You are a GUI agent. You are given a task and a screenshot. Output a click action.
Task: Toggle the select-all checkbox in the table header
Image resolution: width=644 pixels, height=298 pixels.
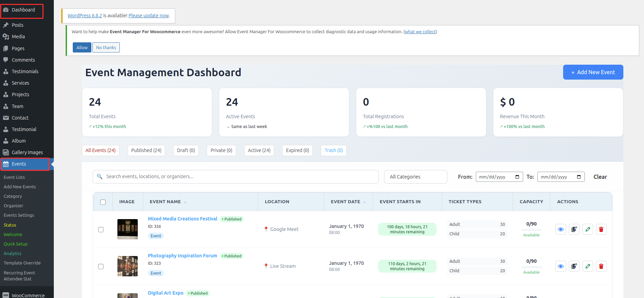[x=103, y=202]
